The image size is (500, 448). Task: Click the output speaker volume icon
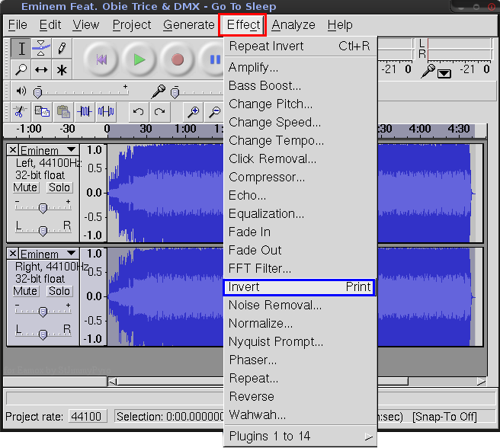[21, 91]
